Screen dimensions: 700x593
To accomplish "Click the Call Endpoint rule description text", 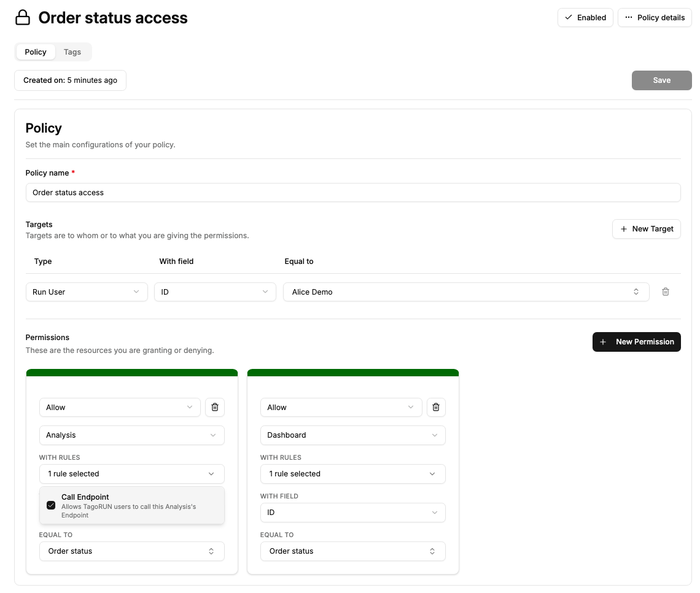I will (x=128, y=511).
